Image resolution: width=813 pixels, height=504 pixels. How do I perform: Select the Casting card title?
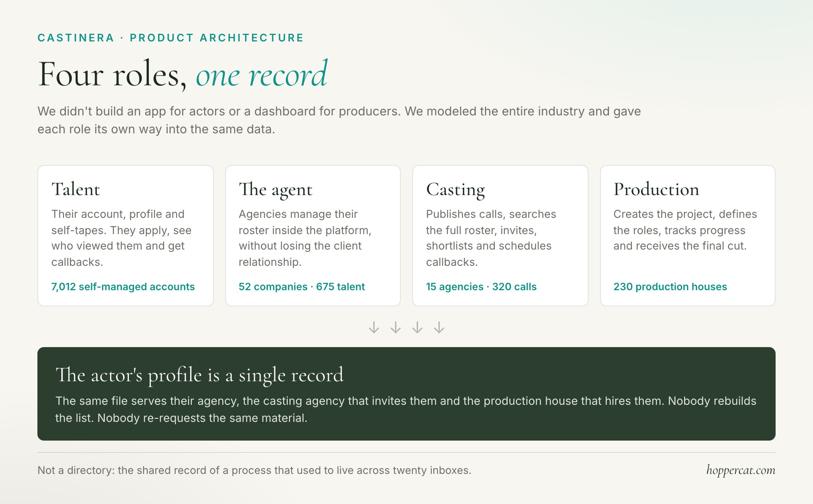(455, 190)
